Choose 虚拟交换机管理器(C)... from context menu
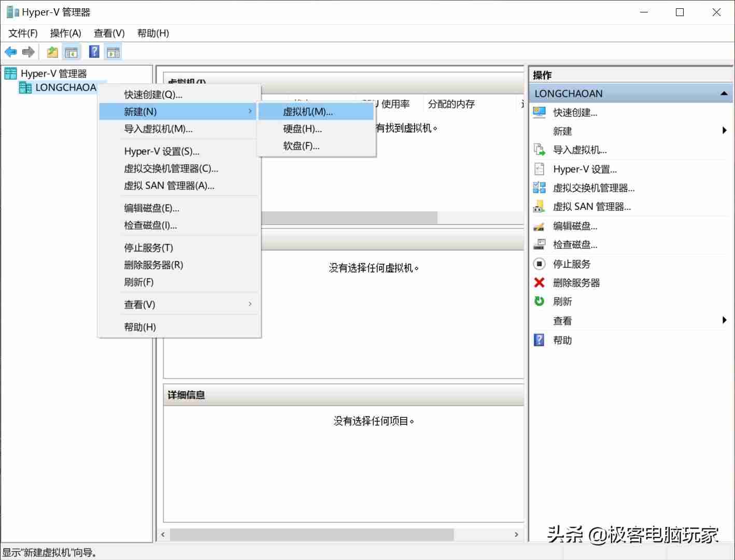735x560 pixels. pos(179,168)
